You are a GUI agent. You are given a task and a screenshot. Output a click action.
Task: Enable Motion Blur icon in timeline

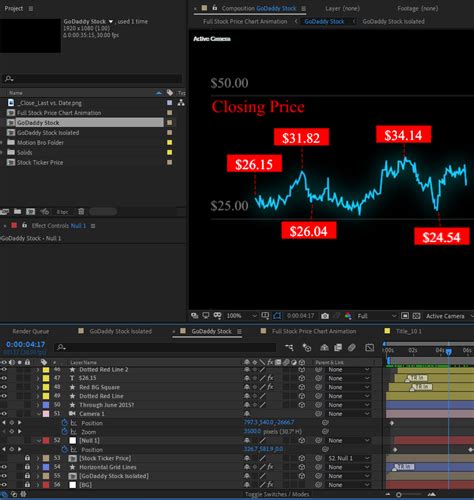tap(352, 348)
